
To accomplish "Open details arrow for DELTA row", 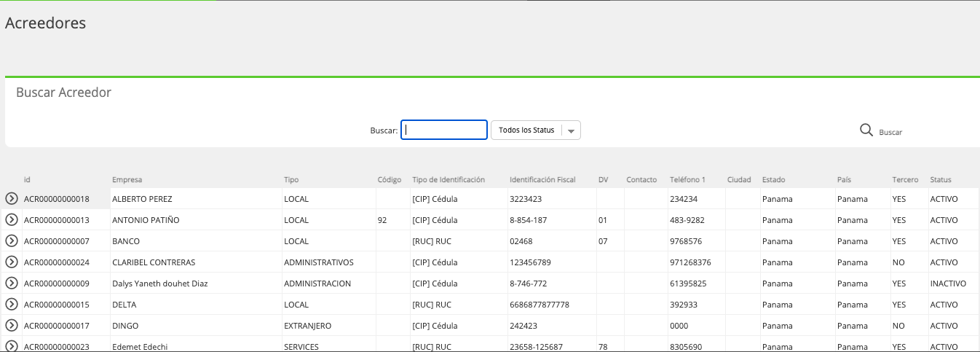I will 11,304.
